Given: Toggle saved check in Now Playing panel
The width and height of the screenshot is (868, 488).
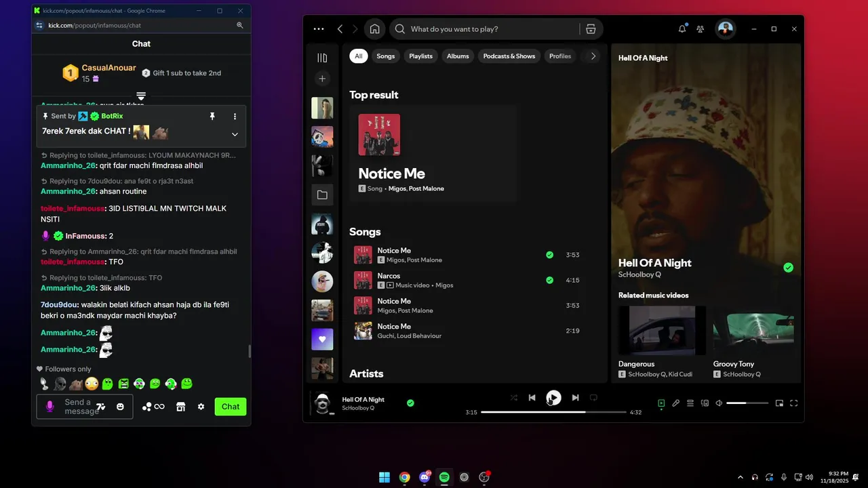Looking at the screenshot, I should point(788,268).
